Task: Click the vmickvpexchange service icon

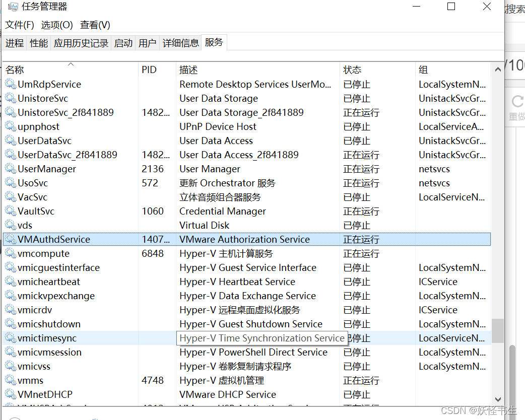Action: pyautogui.click(x=11, y=296)
